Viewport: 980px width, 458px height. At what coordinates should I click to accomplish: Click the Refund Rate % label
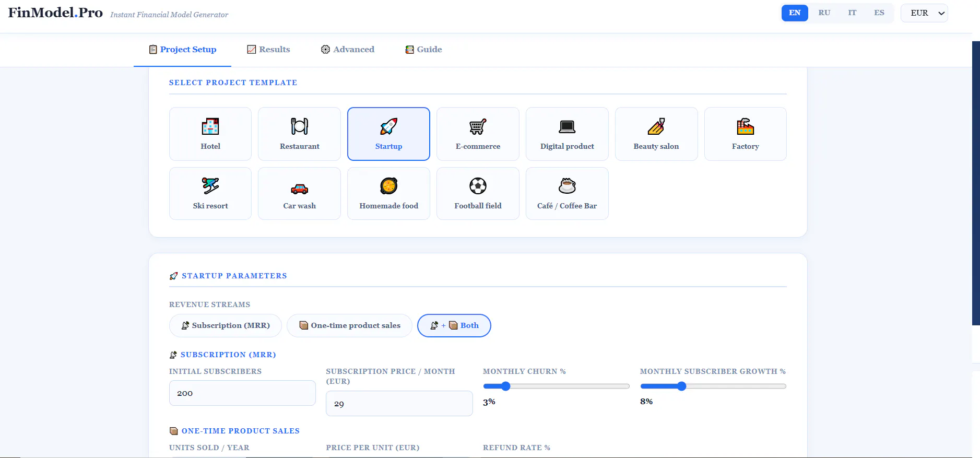tap(516, 448)
